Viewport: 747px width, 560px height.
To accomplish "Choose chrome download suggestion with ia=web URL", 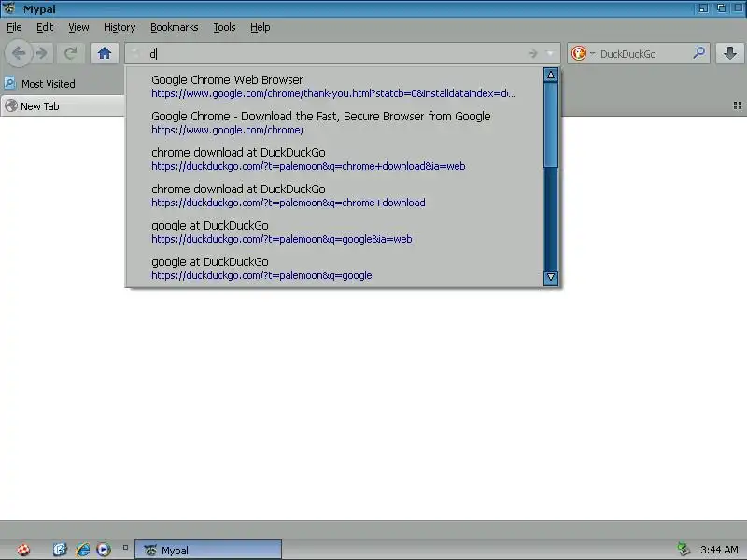I will [x=334, y=159].
